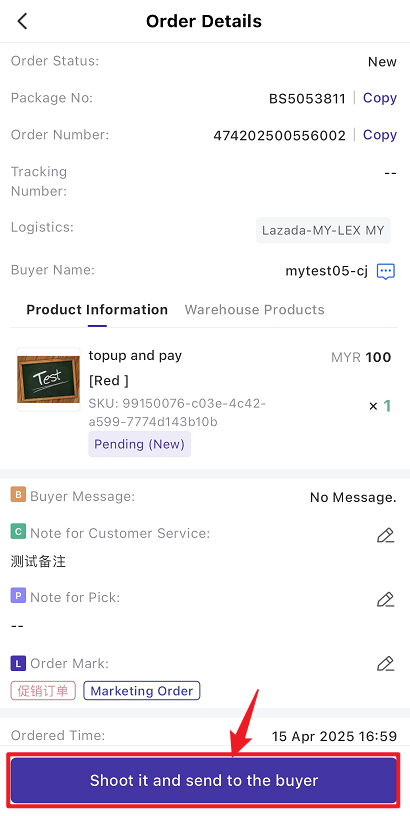Select the Marketing Order mark tag
Viewport: 410px width, 816px height.
pyautogui.click(x=142, y=691)
